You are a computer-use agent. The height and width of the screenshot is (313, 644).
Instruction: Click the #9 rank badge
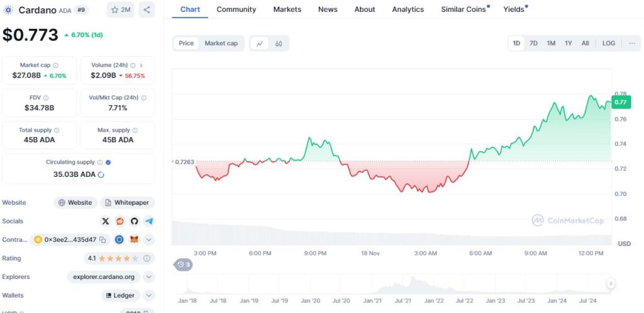tap(81, 10)
